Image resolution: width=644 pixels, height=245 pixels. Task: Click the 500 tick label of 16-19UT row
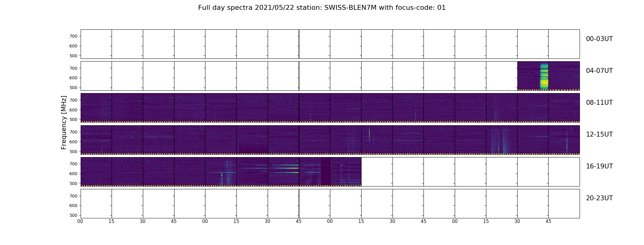pyautogui.click(x=73, y=183)
